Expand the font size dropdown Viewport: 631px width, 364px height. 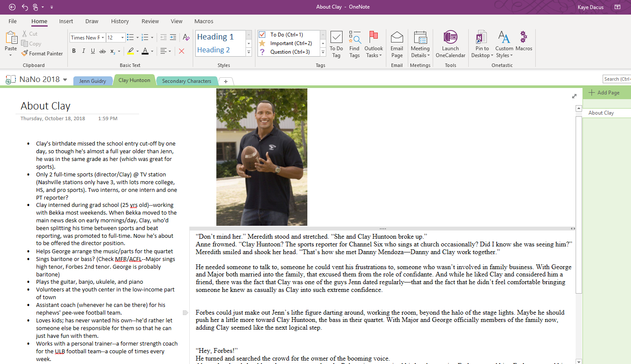pos(122,38)
